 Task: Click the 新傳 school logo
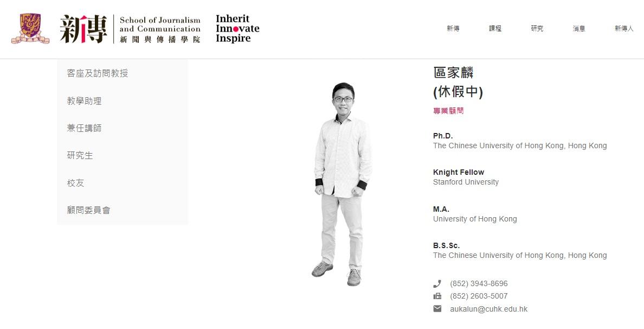tap(131, 29)
